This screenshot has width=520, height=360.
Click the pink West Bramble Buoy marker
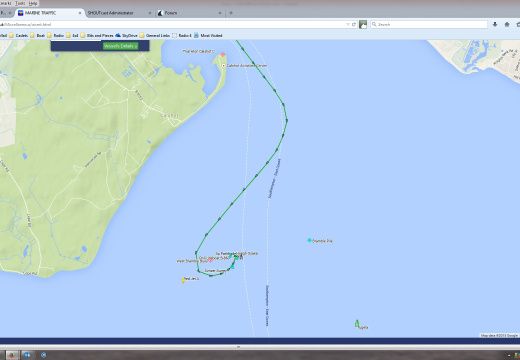(210, 260)
